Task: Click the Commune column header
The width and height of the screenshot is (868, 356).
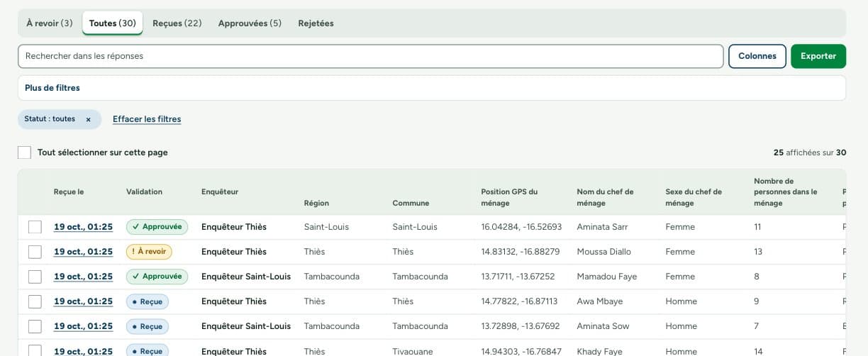Action: (411, 203)
